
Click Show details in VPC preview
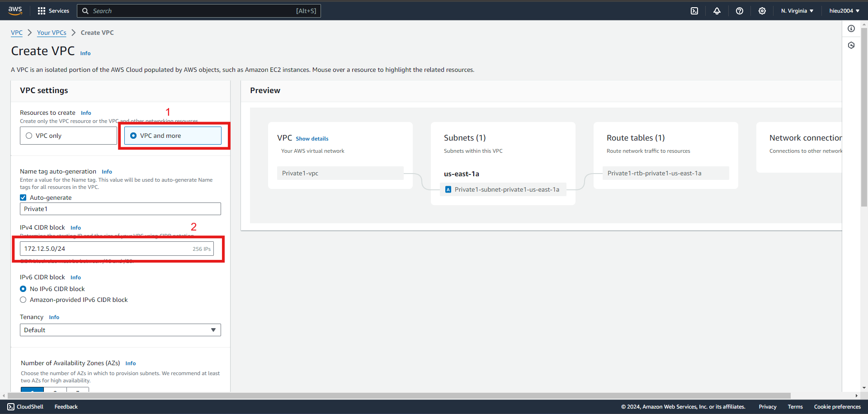point(312,139)
